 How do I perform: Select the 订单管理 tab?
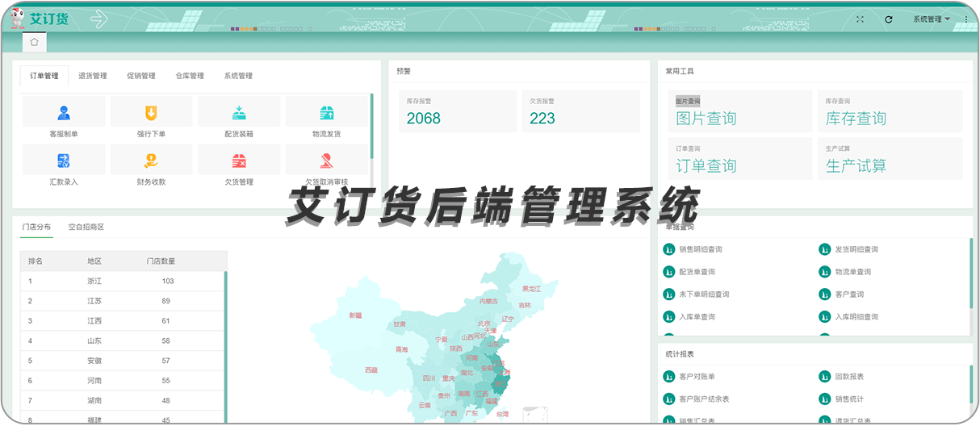(44, 76)
